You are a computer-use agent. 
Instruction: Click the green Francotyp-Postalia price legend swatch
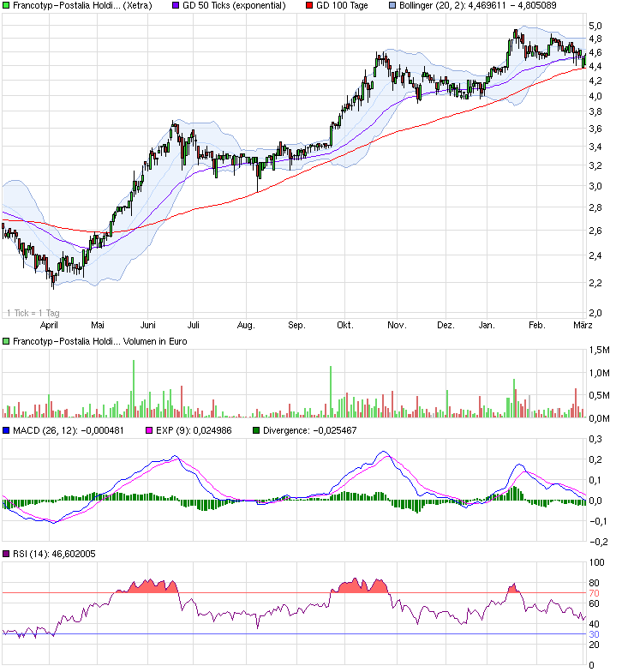[x=6, y=5]
